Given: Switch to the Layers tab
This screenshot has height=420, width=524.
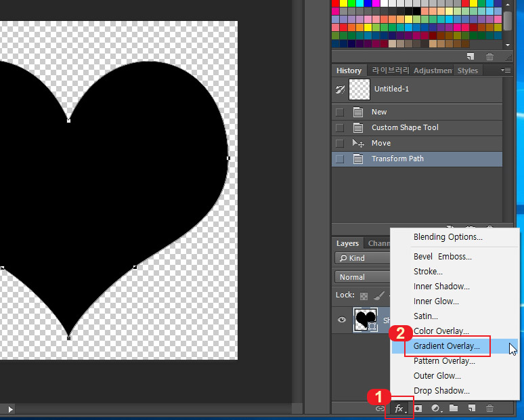Looking at the screenshot, I should tap(347, 243).
